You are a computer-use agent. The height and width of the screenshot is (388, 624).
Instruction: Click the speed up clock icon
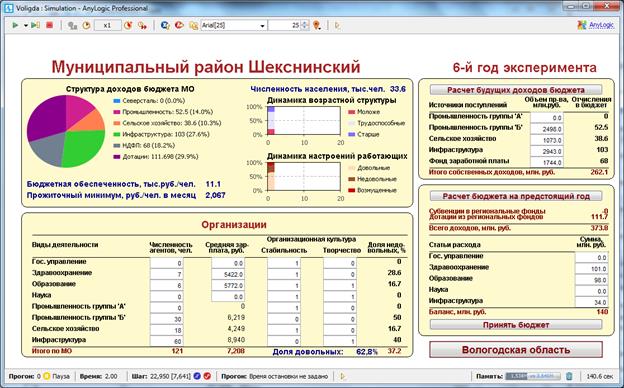pos(128,25)
